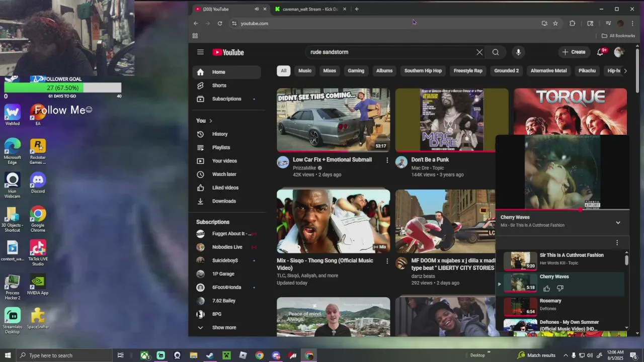Expand the Desktop toolbar chevron in taskbar
This screenshot has width=644, height=362.
click(489, 352)
